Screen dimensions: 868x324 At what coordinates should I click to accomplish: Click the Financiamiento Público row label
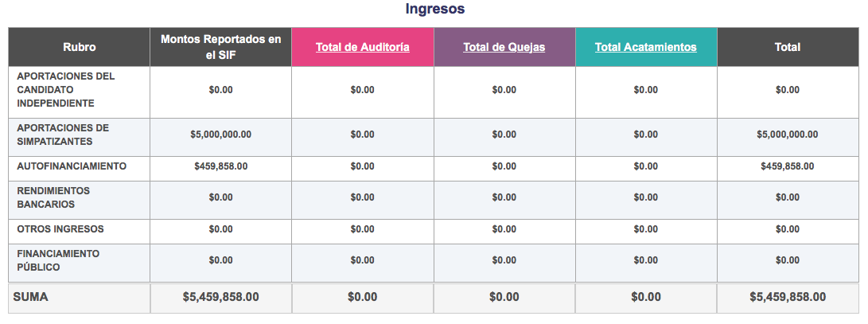pyautogui.click(x=58, y=260)
